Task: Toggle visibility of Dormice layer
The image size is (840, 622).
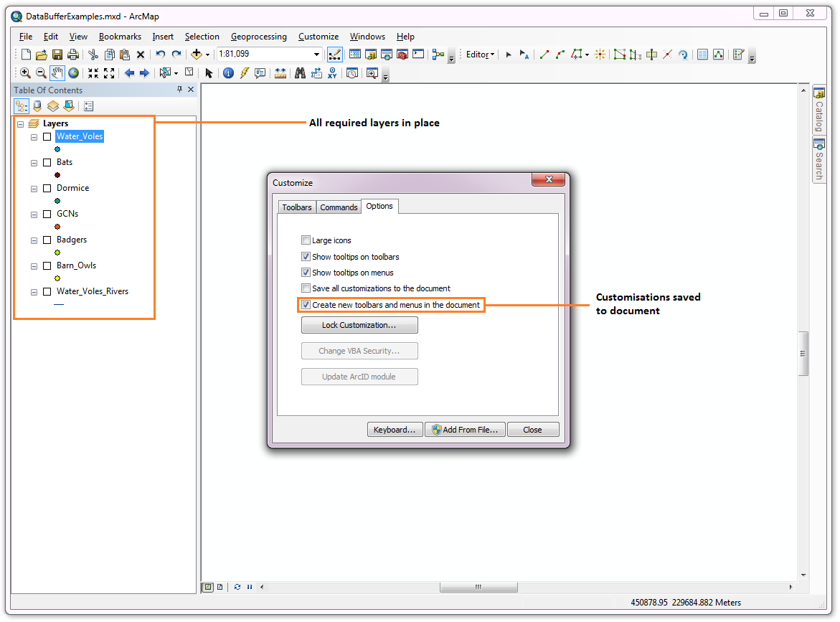Action: pos(47,188)
